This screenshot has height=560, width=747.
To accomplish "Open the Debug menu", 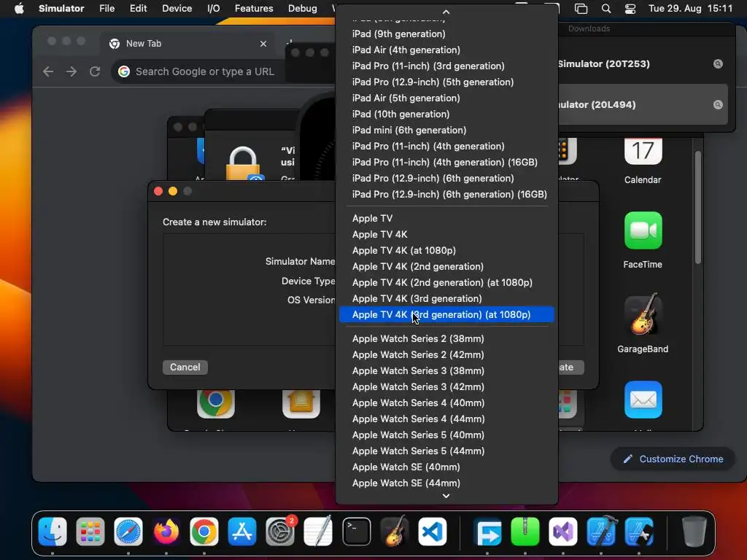I will point(303,8).
